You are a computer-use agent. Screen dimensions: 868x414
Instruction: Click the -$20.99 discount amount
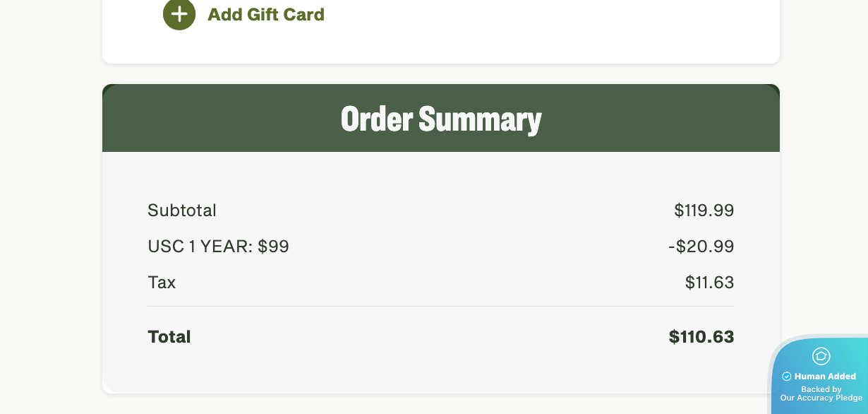click(x=701, y=247)
